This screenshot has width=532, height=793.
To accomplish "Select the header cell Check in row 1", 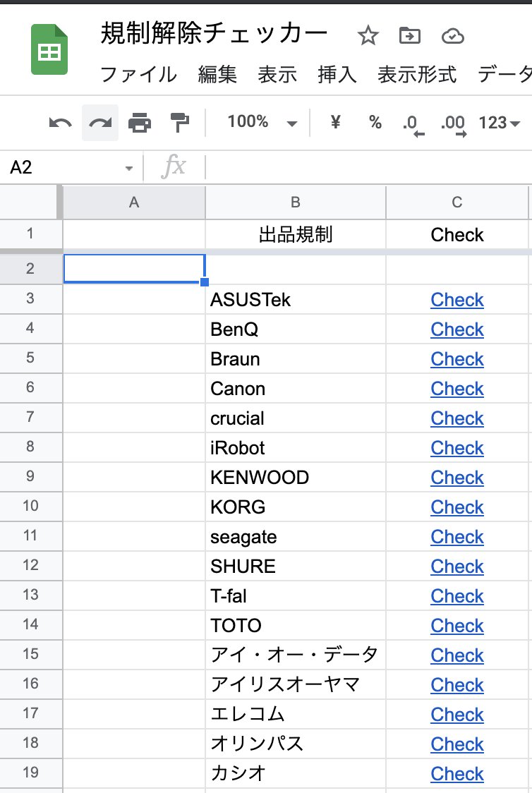I will [457, 234].
